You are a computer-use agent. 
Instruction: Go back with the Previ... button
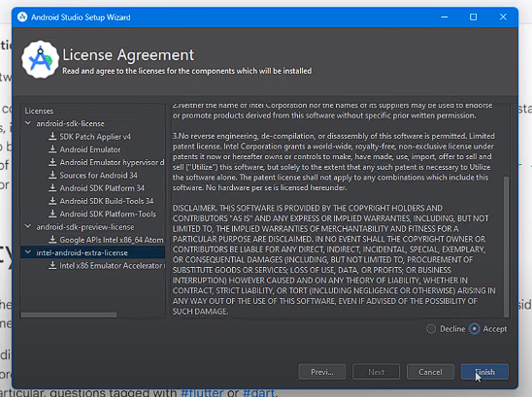coord(322,372)
